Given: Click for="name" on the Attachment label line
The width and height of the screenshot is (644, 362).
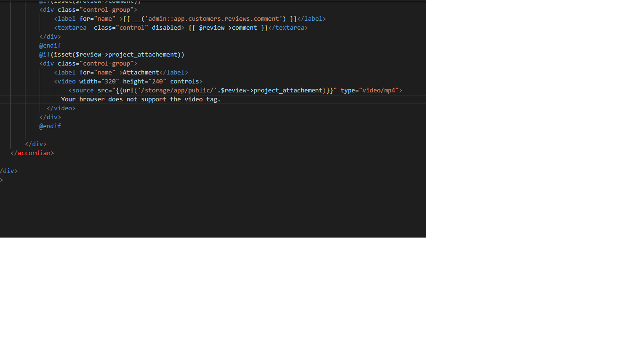Looking at the screenshot, I should [x=98, y=73].
